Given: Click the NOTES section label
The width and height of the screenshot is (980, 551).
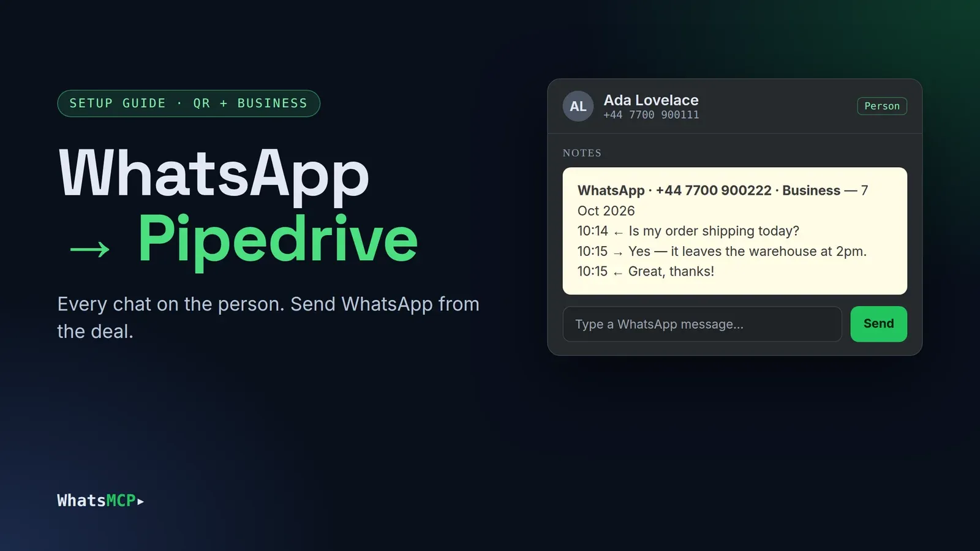Looking at the screenshot, I should pos(582,153).
